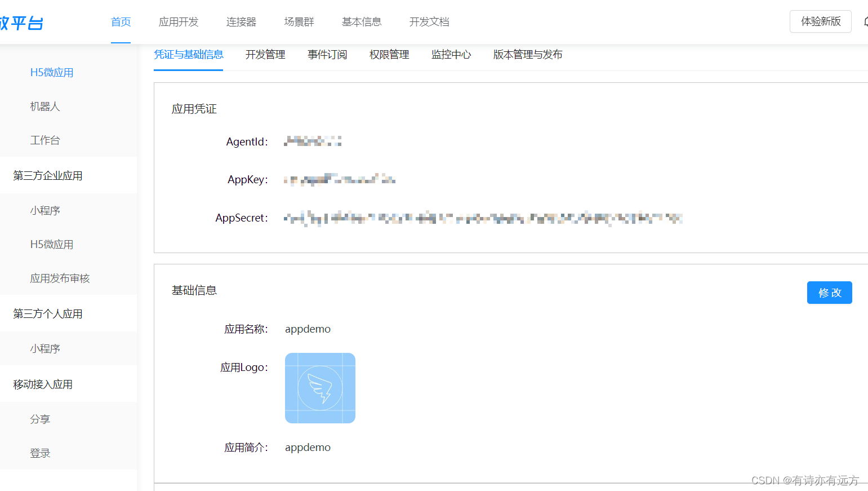Click the 应用简介 value appdemo

tap(308, 448)
